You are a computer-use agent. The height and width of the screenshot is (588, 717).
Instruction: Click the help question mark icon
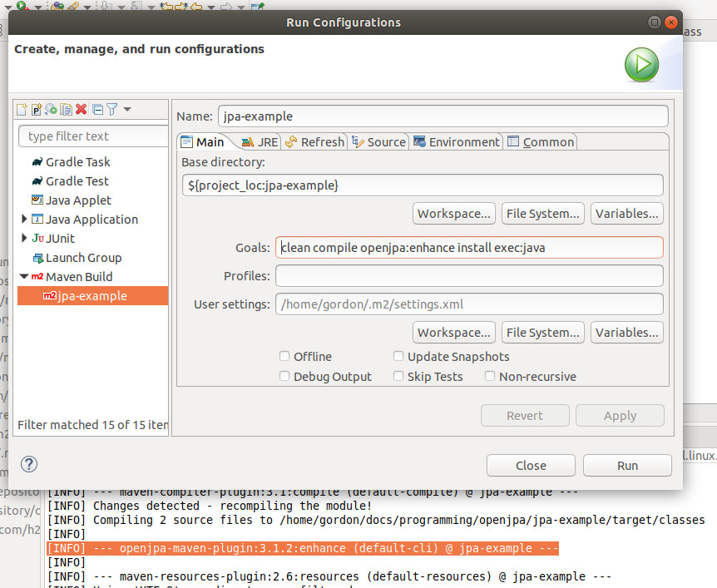[29, 464]
